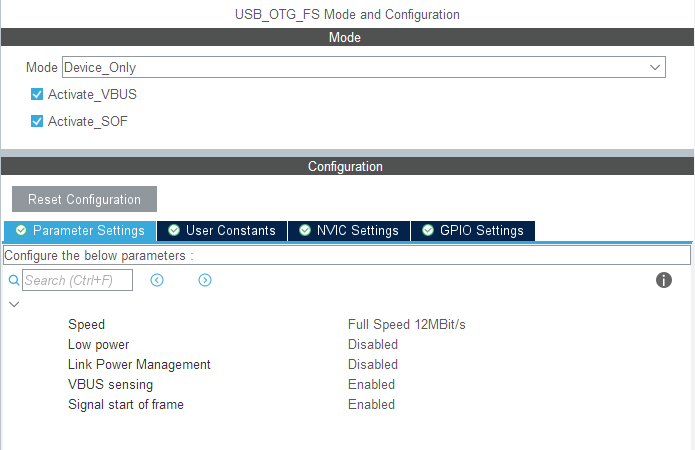The height and width of the screenshot is (450, 695).
Task: Change the Low power Disabled value
Action: (x=373, y=344)
